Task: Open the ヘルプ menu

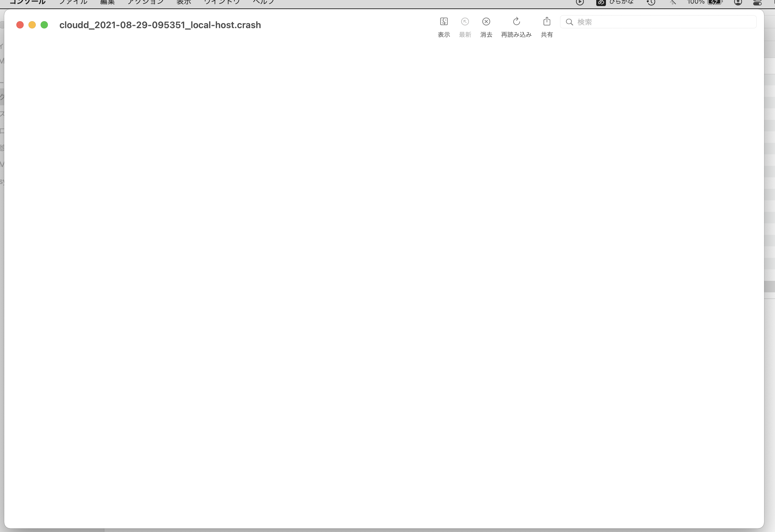Action: click(264, 2)
